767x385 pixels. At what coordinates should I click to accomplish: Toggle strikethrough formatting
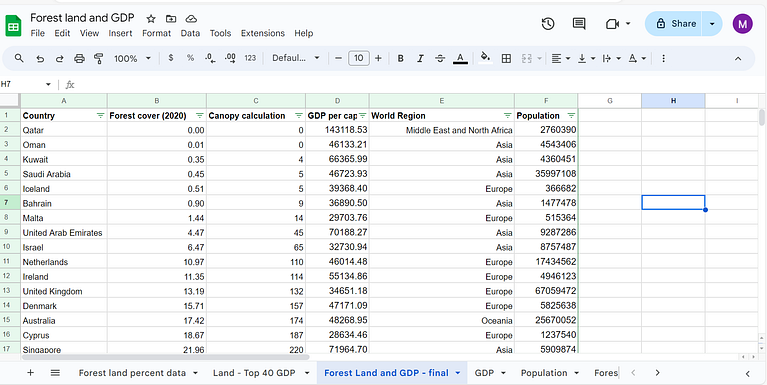(x=440, y=59)
